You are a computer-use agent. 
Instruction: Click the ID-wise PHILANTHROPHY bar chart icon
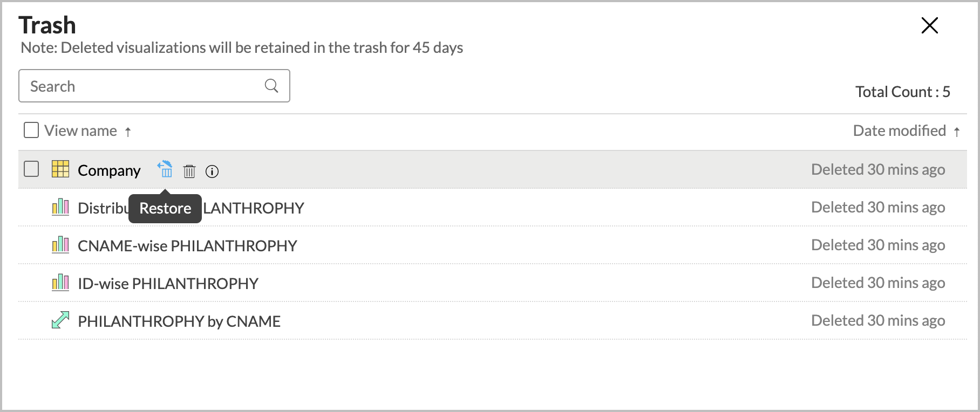point(60,283)
